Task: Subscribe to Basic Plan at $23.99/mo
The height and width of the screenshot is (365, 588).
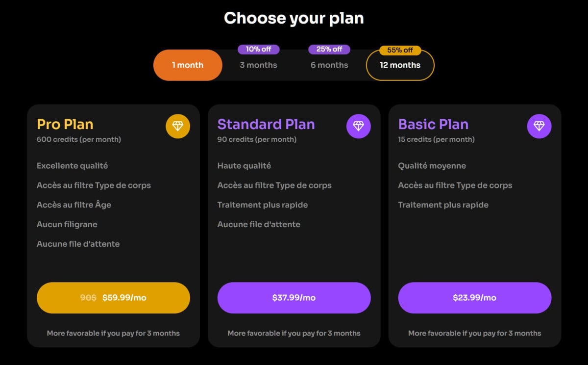Action: [474, 298]
